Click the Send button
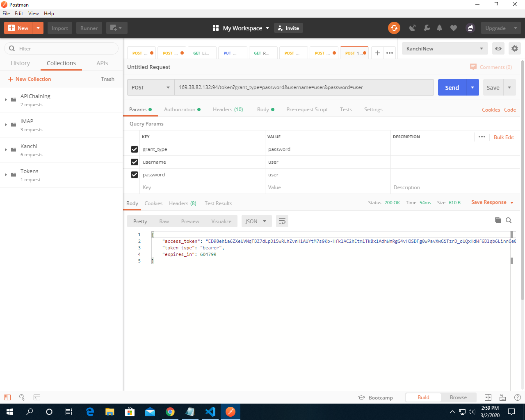This screenshot has height=420, width=525. (452, 87)
